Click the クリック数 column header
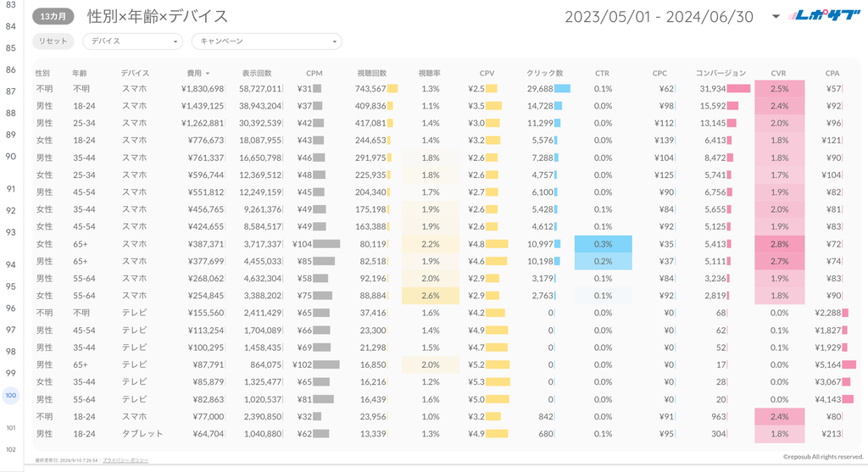This screenshot has width=868, height=472. [544, 74]
